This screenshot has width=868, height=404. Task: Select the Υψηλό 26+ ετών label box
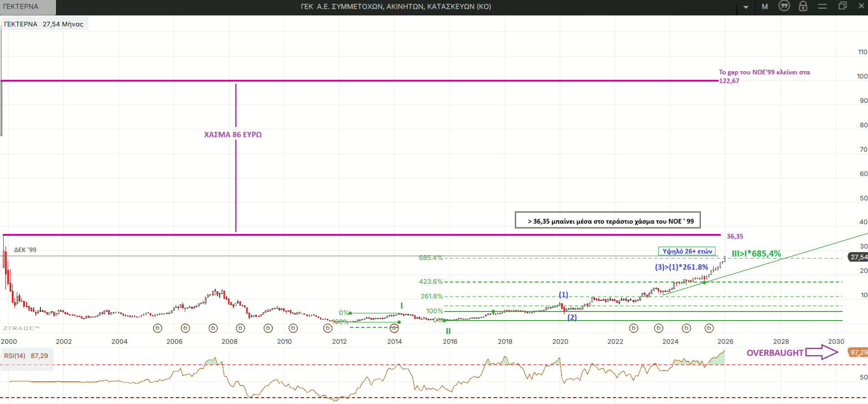click(x=687, y=251)
